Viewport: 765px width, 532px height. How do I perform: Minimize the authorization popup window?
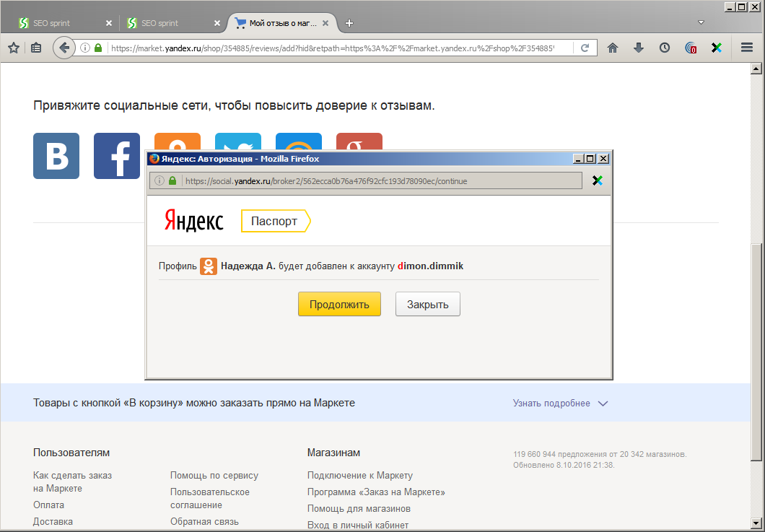578,159
